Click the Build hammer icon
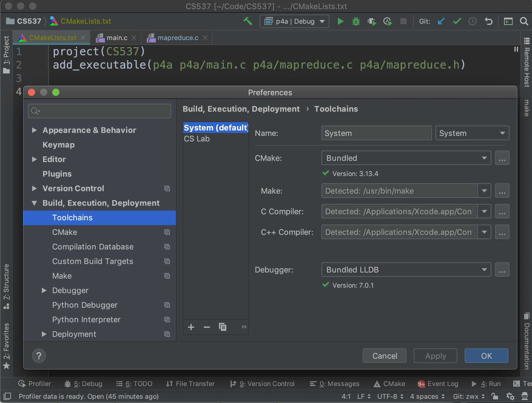Image resolution: width=532 pixels, height=403 pixels. click(x=248, y=21)
